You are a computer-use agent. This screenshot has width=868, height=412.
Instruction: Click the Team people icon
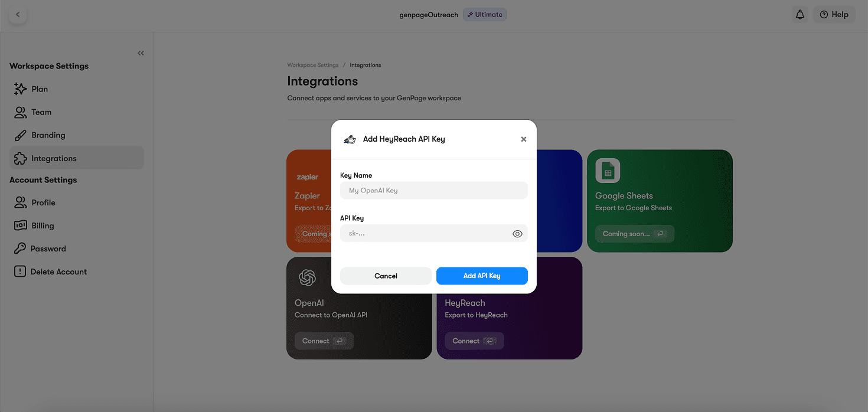tap(20, 112)
